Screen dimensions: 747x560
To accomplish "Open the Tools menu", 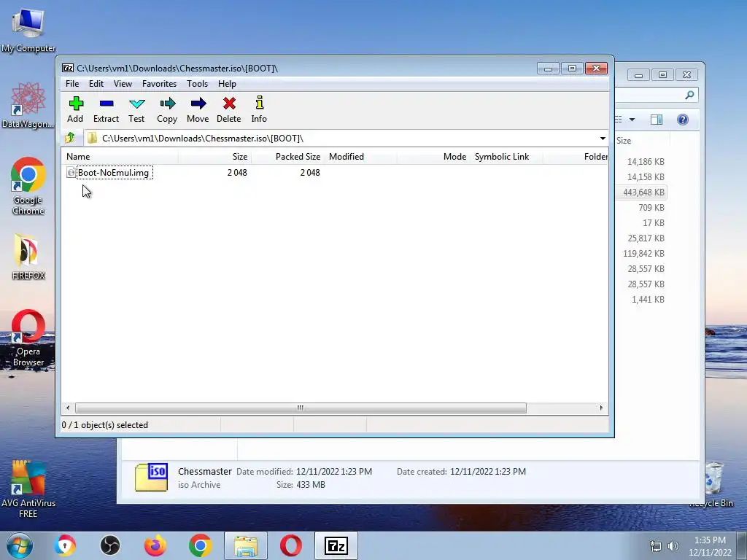I will [197, 84].
